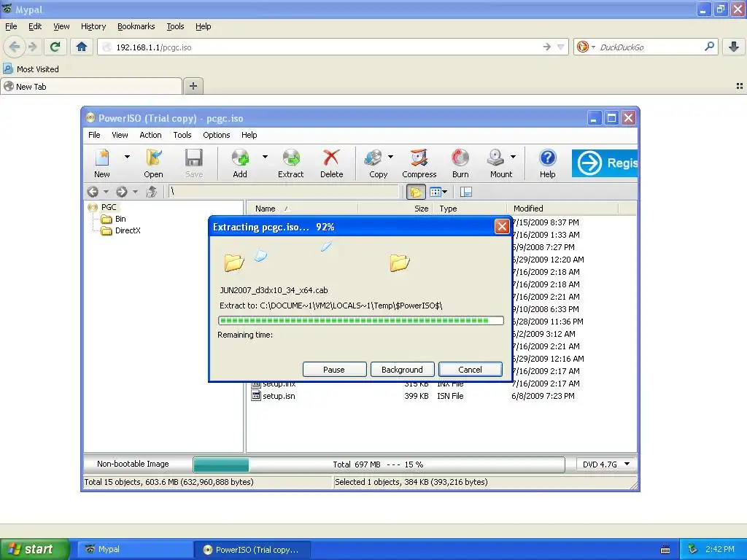The width and height of the screenshot is (747, 560).
Task: Click the Go arrow in the Mypal address bar
Action: pyautogui.click(x=546, y=47)
